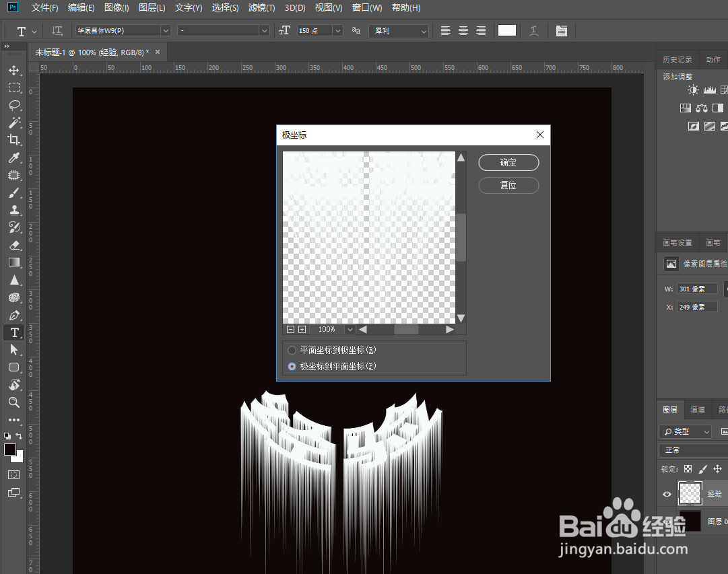Viewport: 728px width, 574px height.
Task: Zoom out the filter preview
Action: point(291,330)
